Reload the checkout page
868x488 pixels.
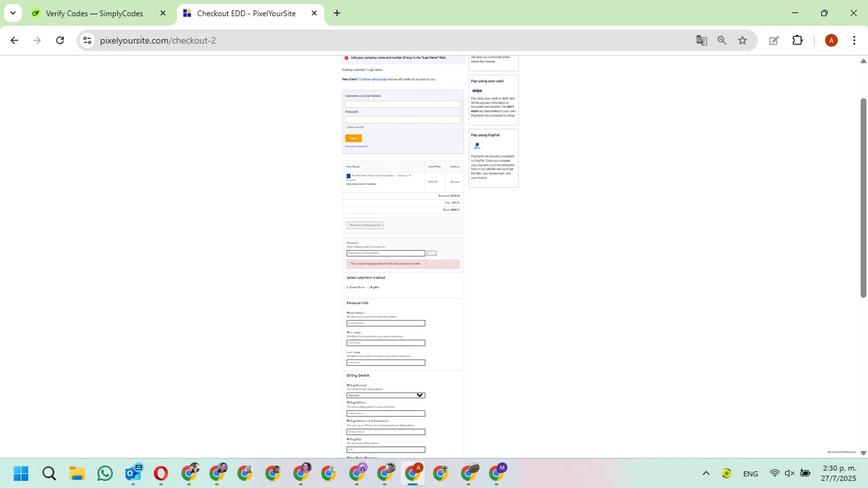point(60,41)
